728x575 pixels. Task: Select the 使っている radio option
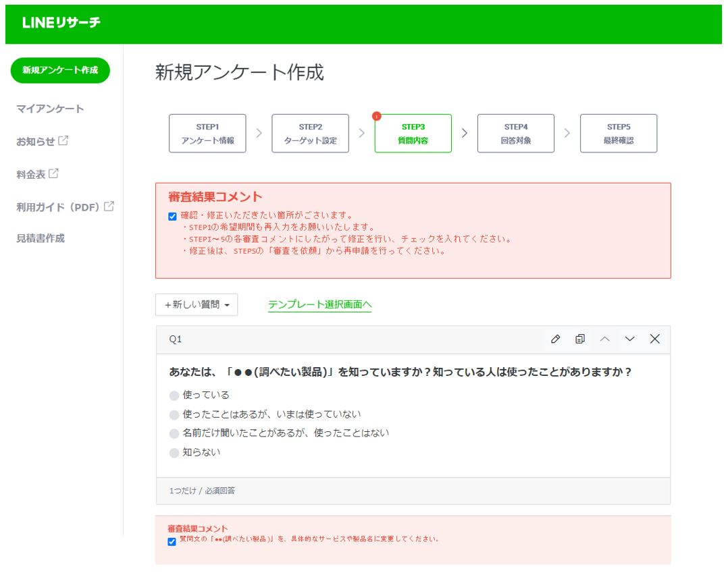coord(174,395)
